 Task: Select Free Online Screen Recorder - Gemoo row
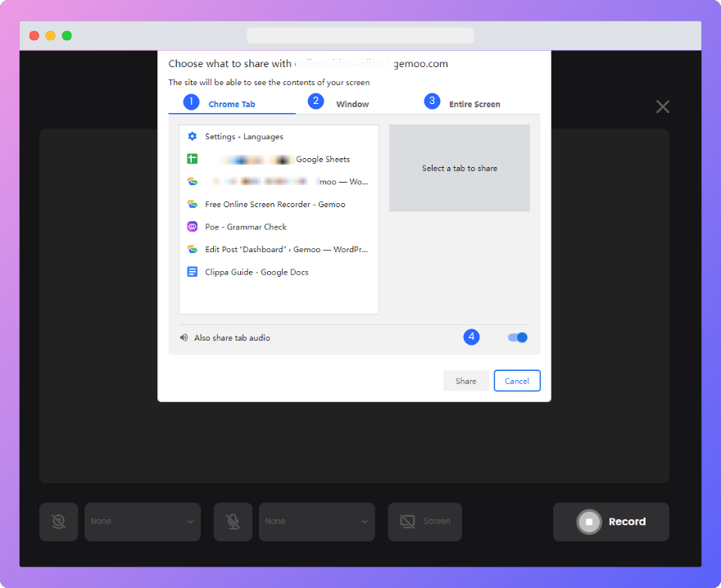(x=279, y=204)
